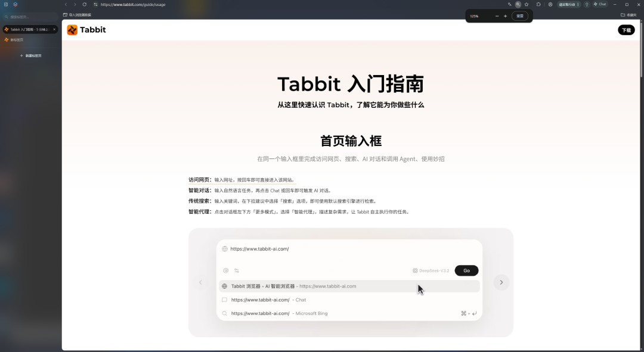Increase zoom with the plus button
The image size is (644, 352).
(505, 16)
